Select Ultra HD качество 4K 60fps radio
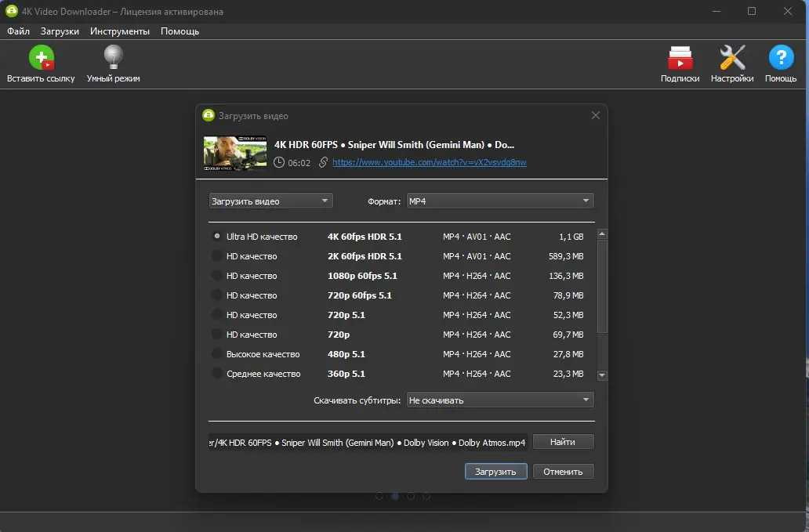The width and height of the screenshot is (809, 532). pyautogui.click(x=217, y=236)
